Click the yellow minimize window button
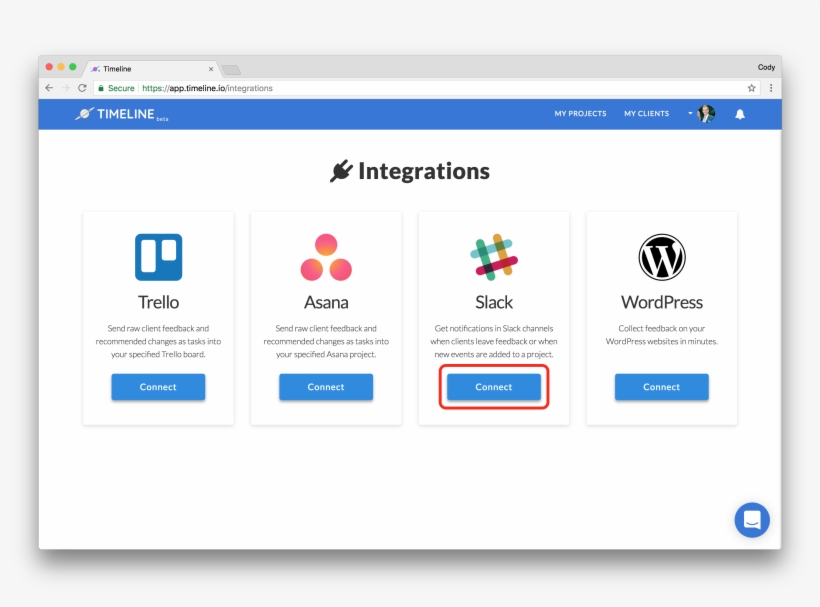 [x=61, y=67]
